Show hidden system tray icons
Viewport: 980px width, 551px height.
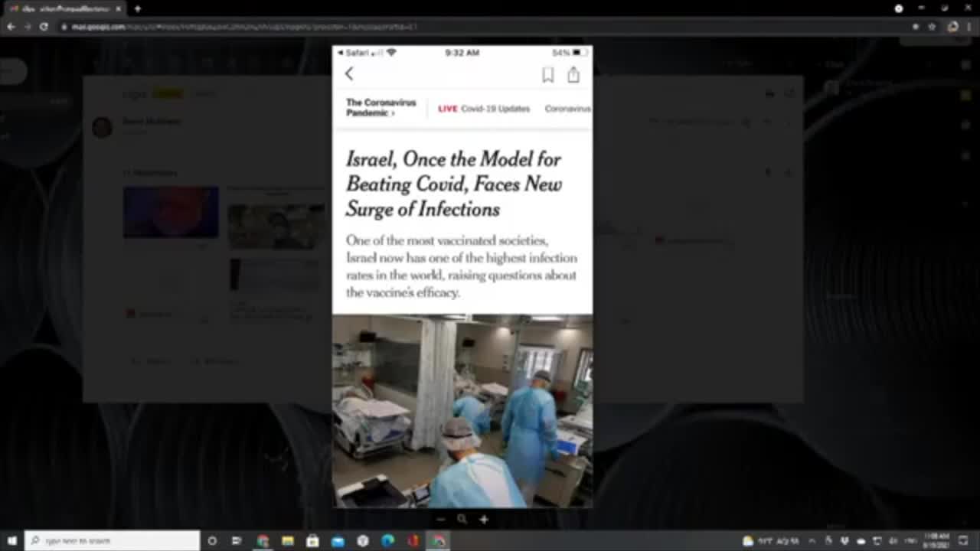pos(812,541)
